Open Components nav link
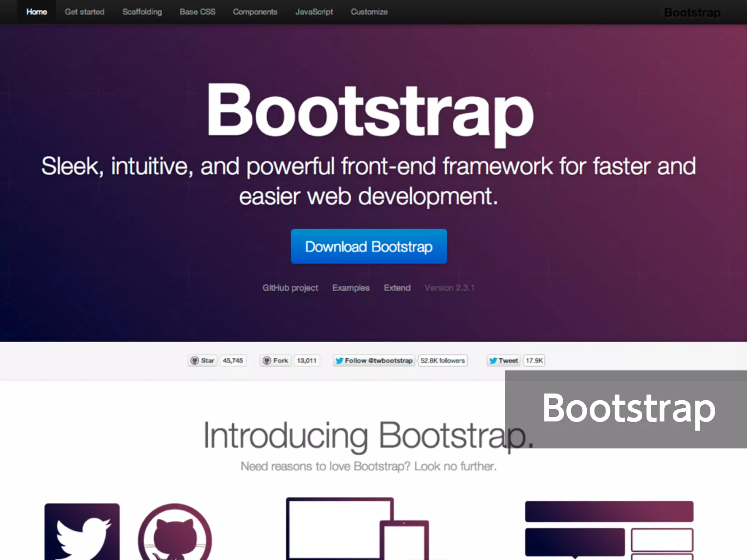This screenshot has height=560, width=747. [255, 12]
